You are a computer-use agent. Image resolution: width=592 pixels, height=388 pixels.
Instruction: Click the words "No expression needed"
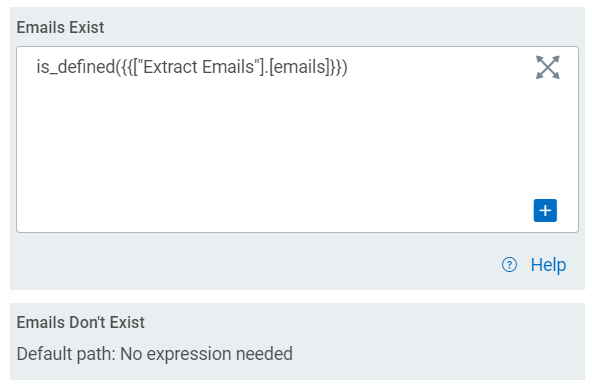206,354
